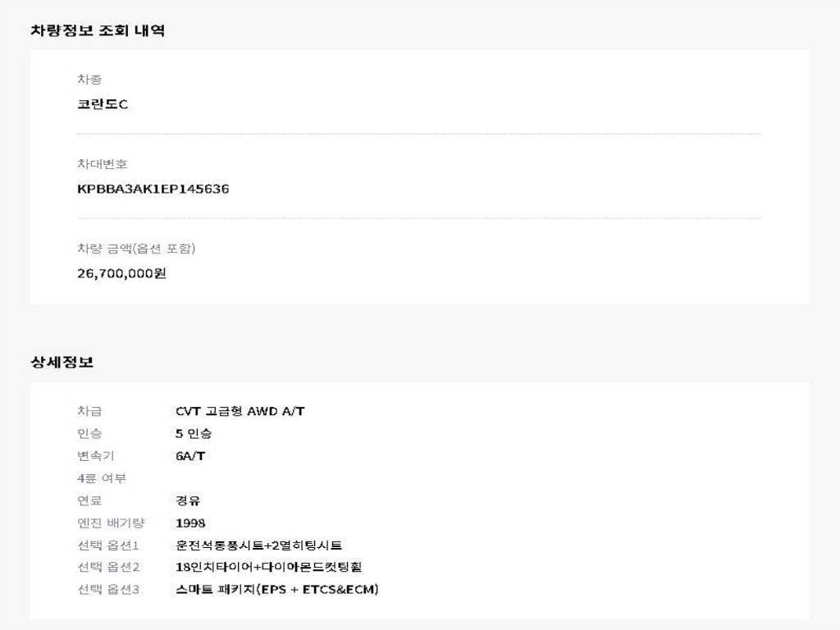The height and width of the screenshot is (630, 840).
Task: Click the 변속기 row label
Action: click(x=96, y=456)
